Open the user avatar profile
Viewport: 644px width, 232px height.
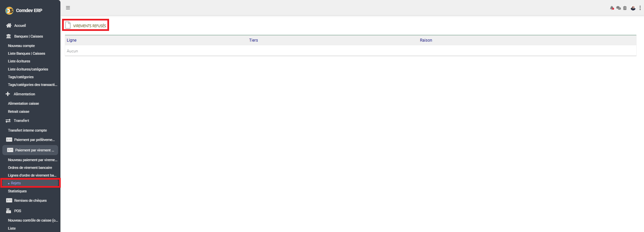[x=633, y=8]
